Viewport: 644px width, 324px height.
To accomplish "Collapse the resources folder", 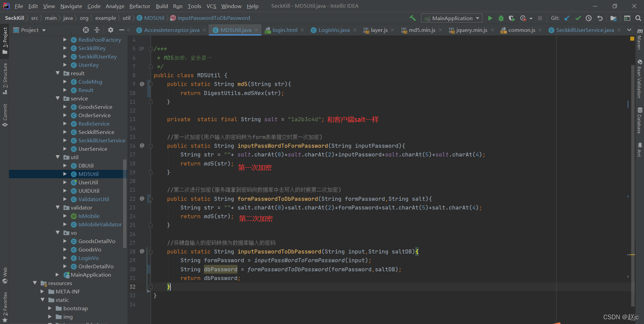I will coord(35,283).
